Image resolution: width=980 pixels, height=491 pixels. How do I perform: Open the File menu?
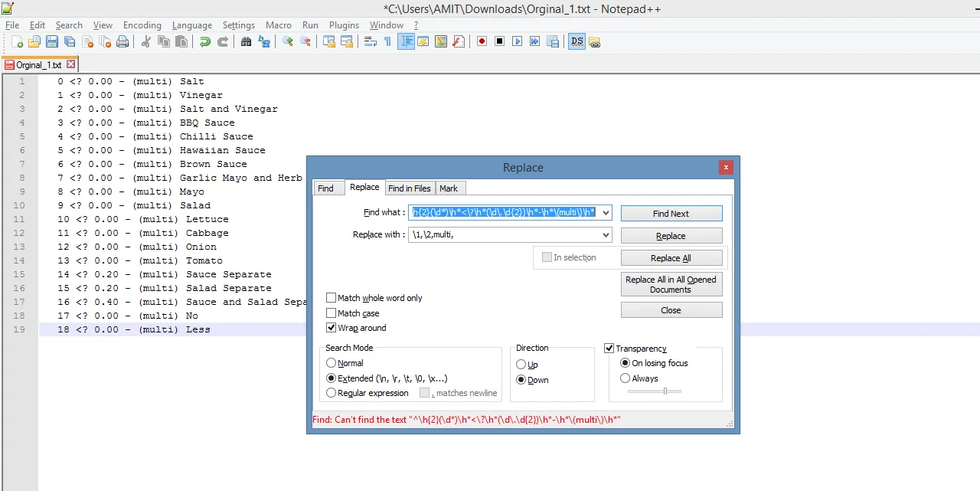coord(12,25)
